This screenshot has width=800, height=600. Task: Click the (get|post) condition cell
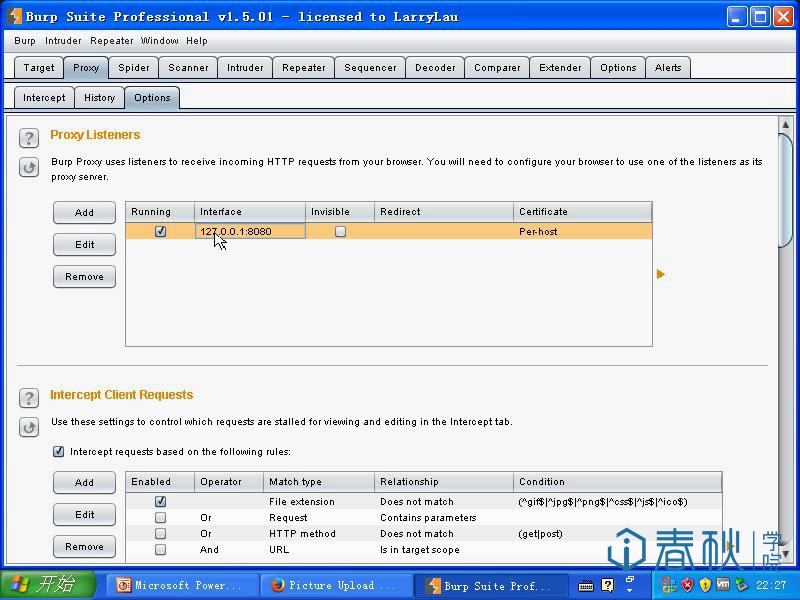(x=540, y=534)
